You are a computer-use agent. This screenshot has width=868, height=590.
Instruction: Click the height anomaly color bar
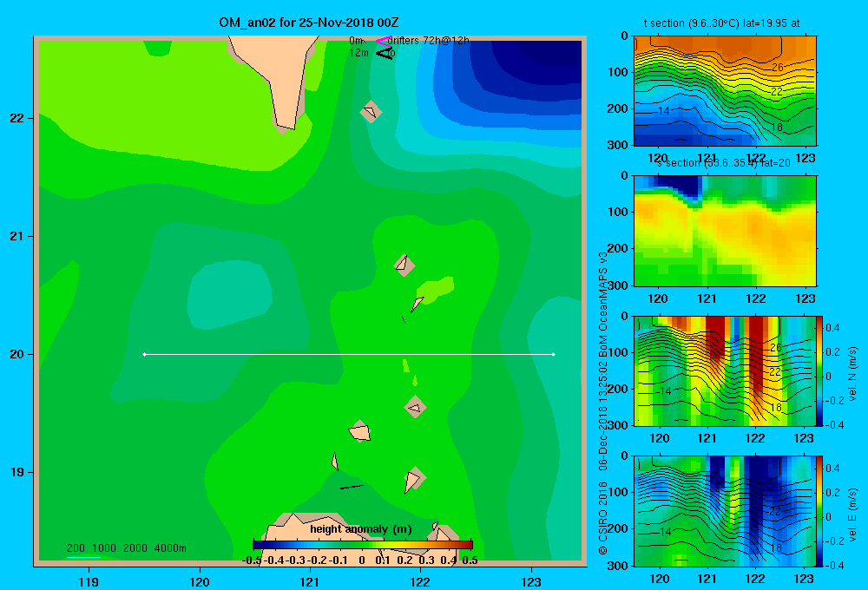tap(363, 545)
